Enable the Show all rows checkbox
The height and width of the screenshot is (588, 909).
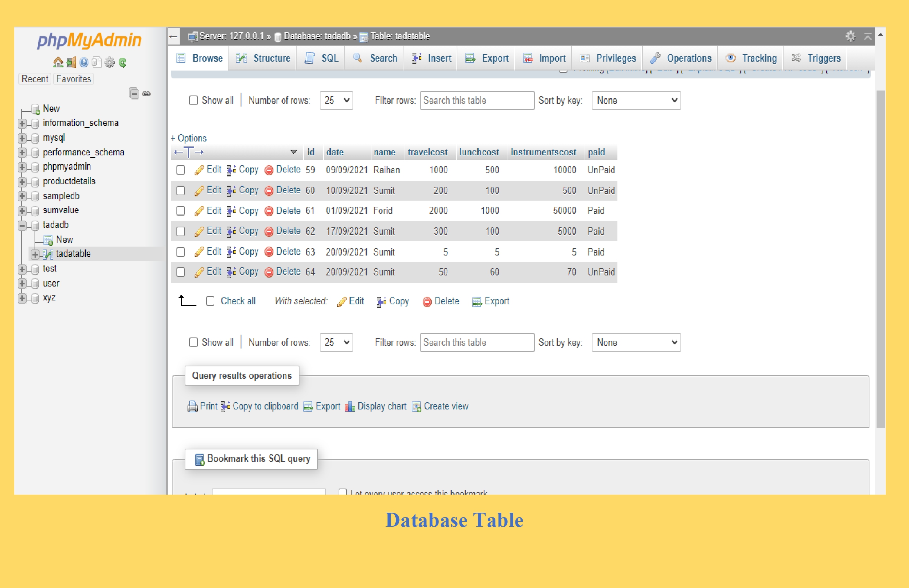click(x=194, y=100)
